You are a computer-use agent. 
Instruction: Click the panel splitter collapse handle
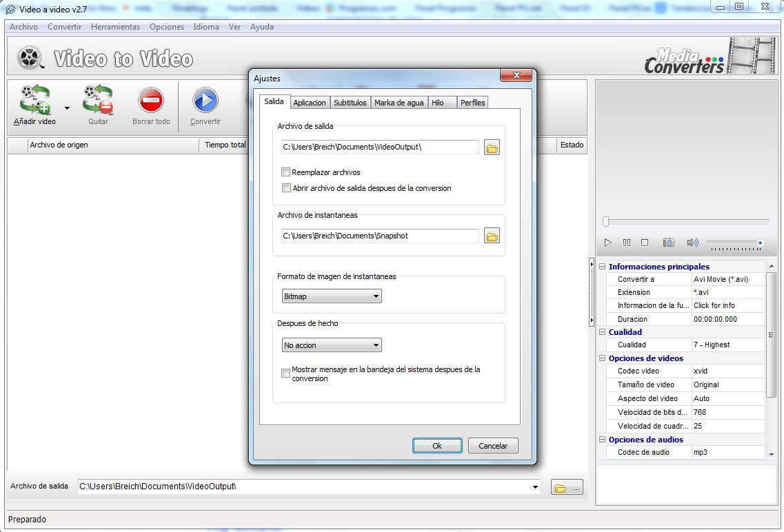[592, 291]
